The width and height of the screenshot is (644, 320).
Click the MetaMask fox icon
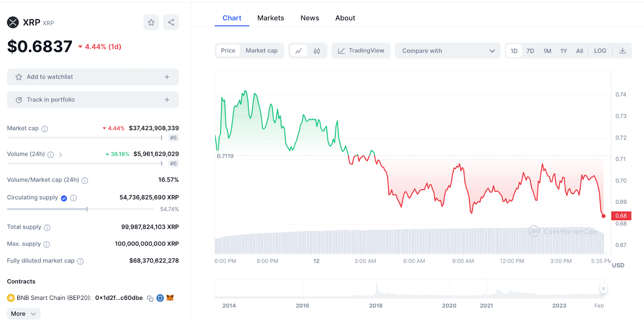click(170, 298)
